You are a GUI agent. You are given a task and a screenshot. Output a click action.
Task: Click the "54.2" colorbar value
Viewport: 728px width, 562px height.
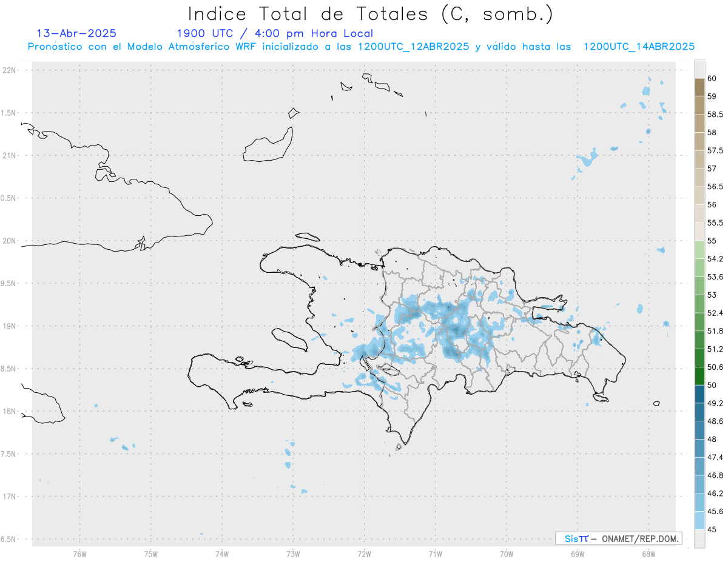[x=715, y=259]
